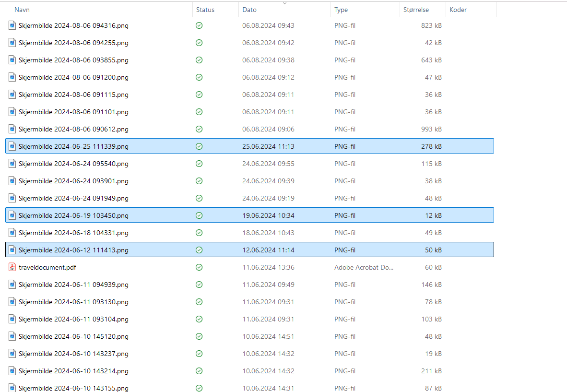This screenshot has width=567, height=392.
Task: Click the status checkmark for Skjermbilde 2024-08-06 090612.png
Action: pos(199,129)
